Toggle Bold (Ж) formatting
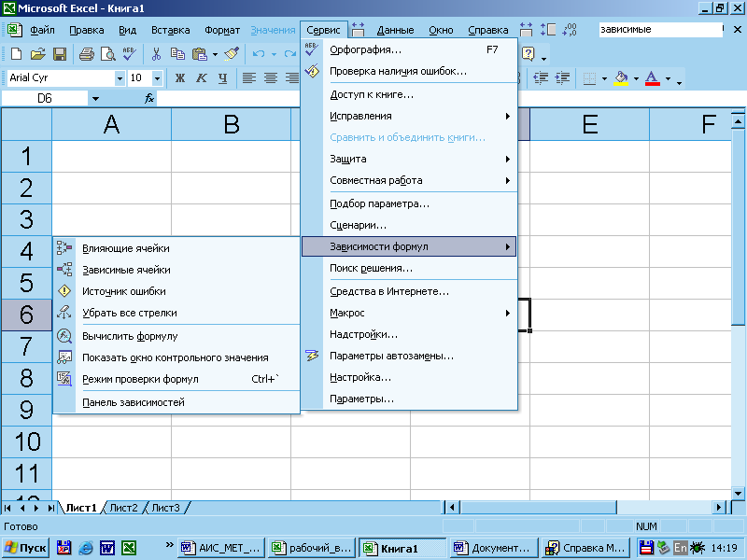Image resolution: width=747 pixels, height=560 pixels. (179, 78)
